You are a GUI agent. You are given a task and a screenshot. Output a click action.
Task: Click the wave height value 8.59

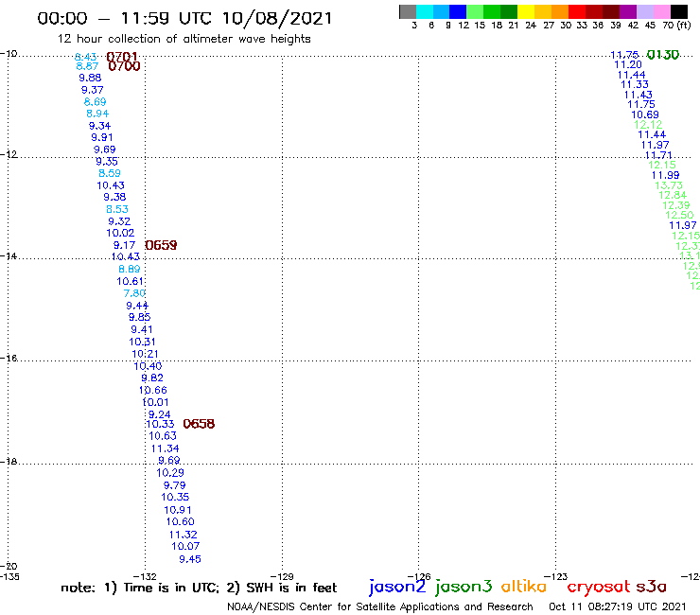click(110, 173)
